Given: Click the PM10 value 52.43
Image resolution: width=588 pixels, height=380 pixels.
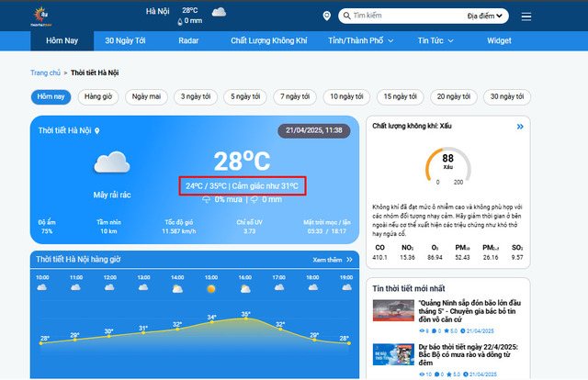Looking at the screenshot, I should [x=462, y=257].
